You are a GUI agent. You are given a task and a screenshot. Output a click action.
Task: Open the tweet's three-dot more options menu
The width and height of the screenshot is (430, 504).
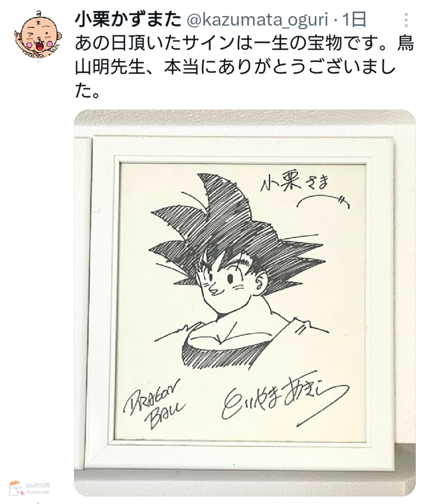[x=406, y=20]
